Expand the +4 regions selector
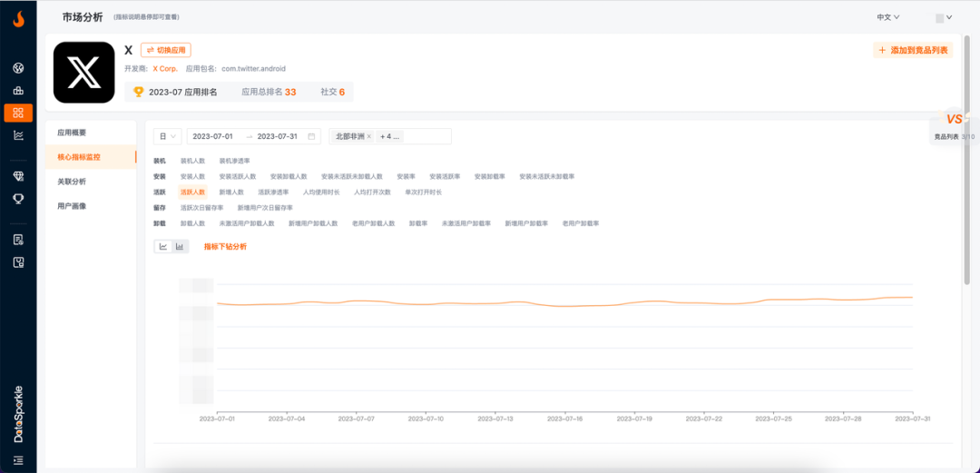This screenshot has height=473, width=980. pyautogui.click(x=390, y=136)
